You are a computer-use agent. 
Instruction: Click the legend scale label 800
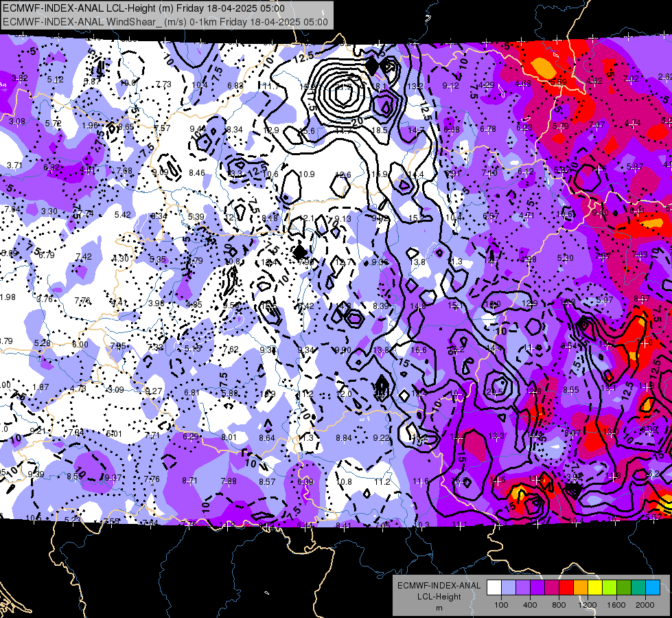click(559, 605)
